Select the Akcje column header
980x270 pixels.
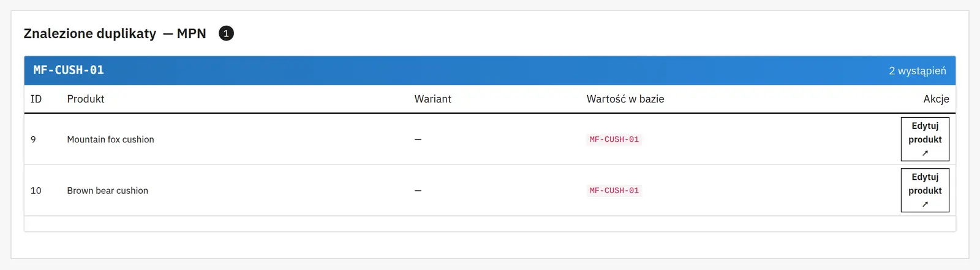coord(936,99)
